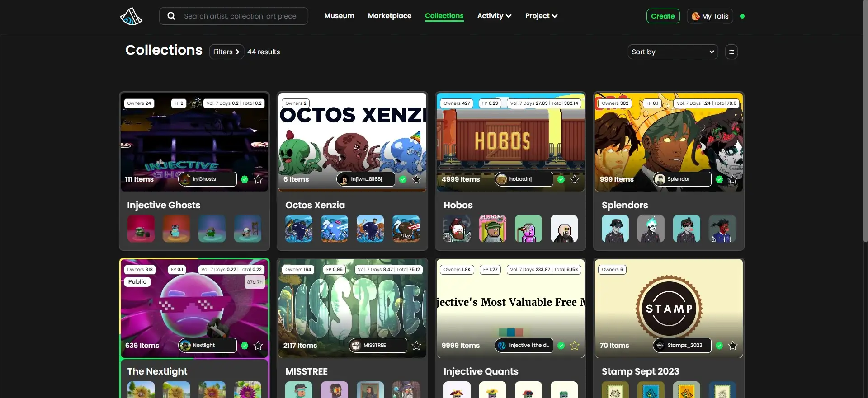Viewport: 868px width, 398px height.
Task: Toggle favorite star on Octos Xenzia
Action: [x=416, y=179]
